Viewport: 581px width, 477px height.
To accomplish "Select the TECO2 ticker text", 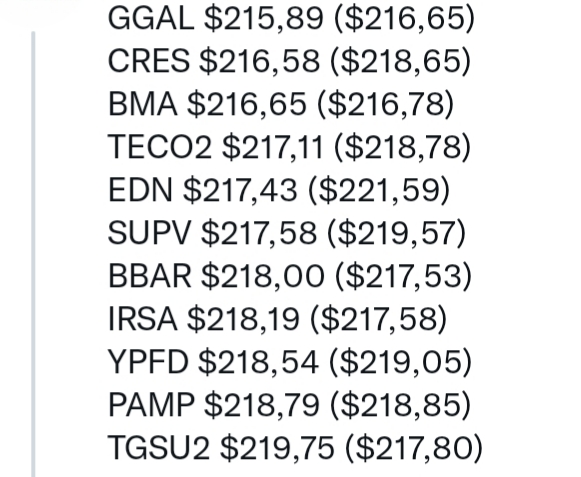I will [x=159, y=147].
